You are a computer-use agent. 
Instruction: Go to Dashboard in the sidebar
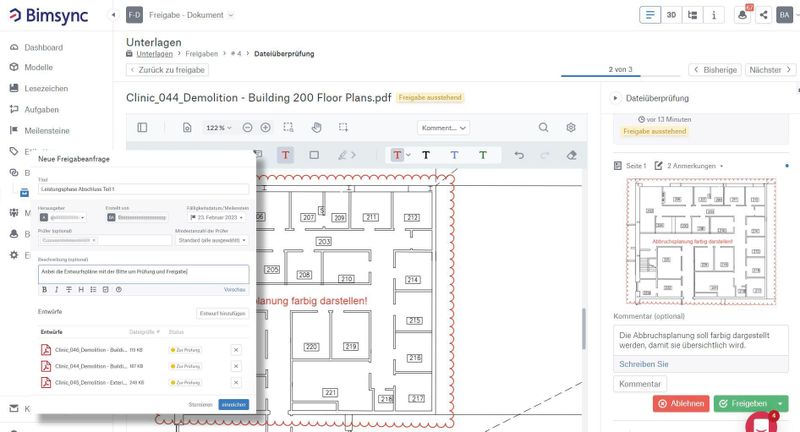43,47
